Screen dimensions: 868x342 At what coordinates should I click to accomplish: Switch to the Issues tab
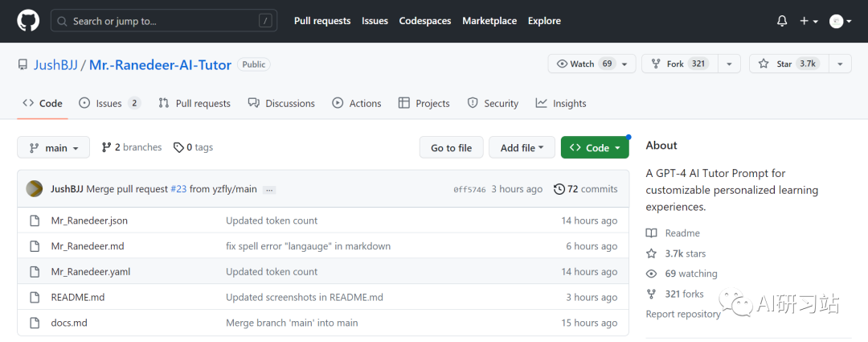point(110,104)
